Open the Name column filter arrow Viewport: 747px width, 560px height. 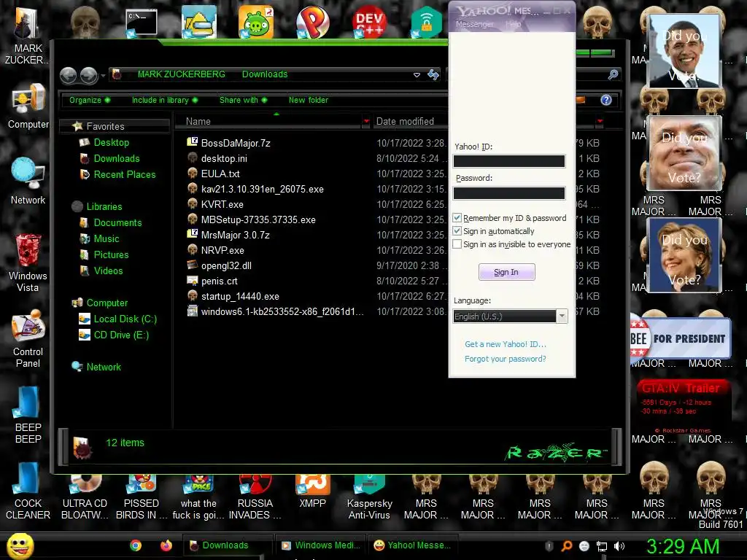click(366, 122)
